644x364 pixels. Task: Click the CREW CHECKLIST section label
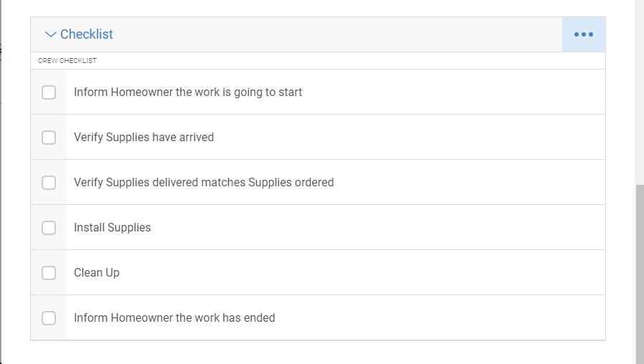(x=67, y=61)
